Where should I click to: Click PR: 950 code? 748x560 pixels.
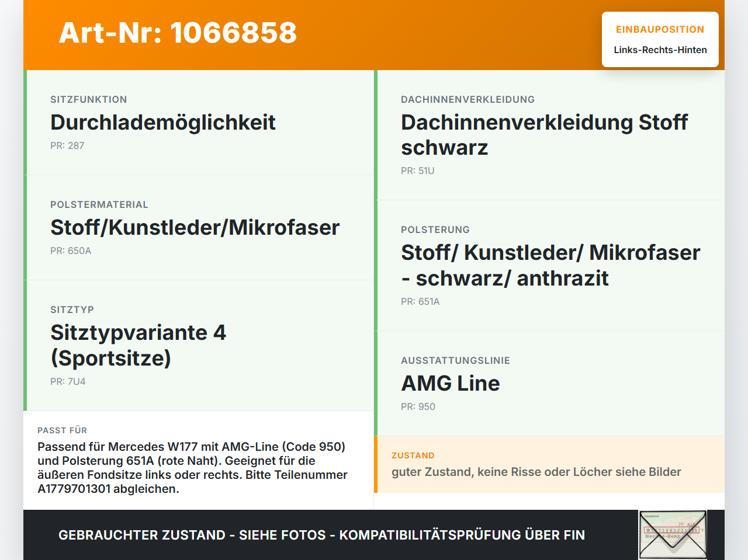pos(418,407)
